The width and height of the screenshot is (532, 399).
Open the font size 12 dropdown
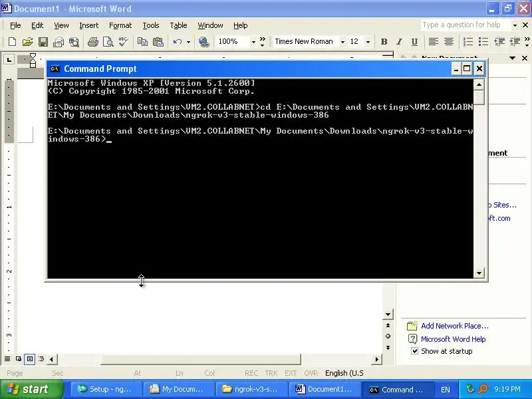tap(368, 42)
